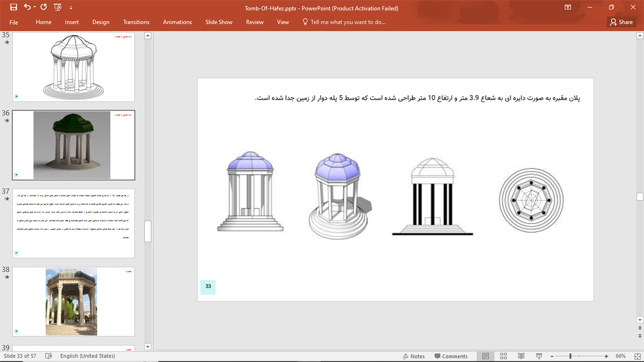Click the spell check icon in status bar

pos(48,356)
